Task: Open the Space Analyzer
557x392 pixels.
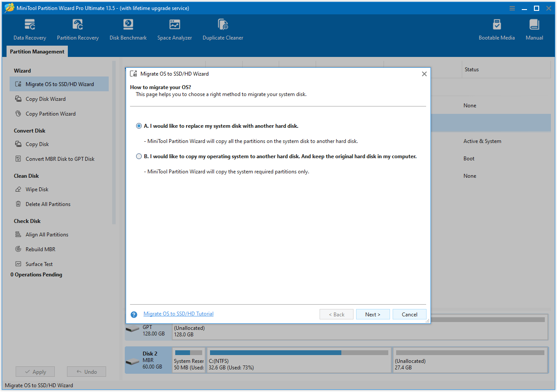Action: 174,29
